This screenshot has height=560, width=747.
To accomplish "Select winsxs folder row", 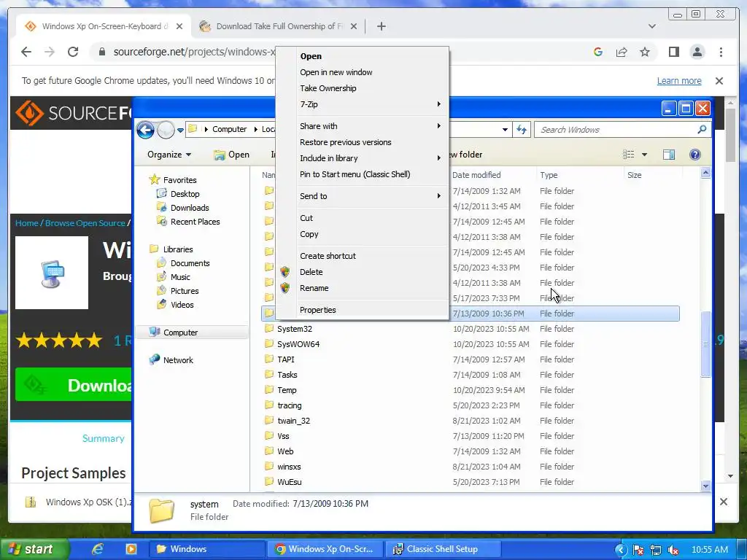I will (471, 466).
